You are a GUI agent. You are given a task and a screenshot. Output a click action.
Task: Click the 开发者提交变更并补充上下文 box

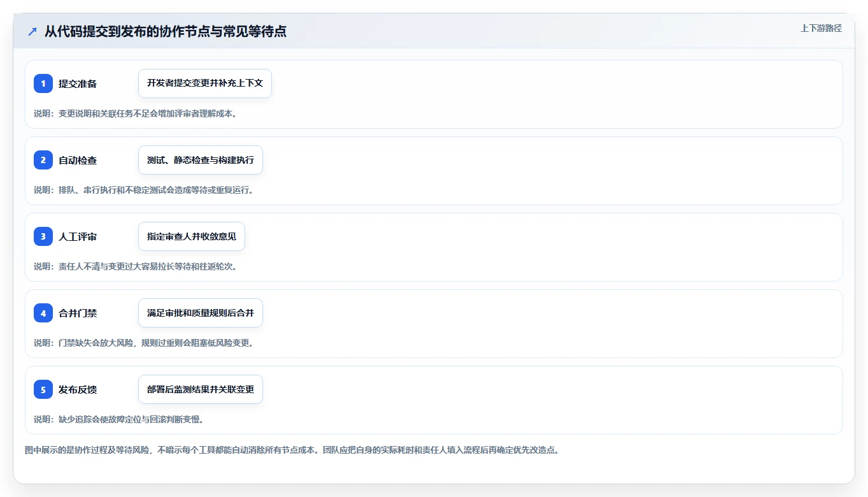205,83
